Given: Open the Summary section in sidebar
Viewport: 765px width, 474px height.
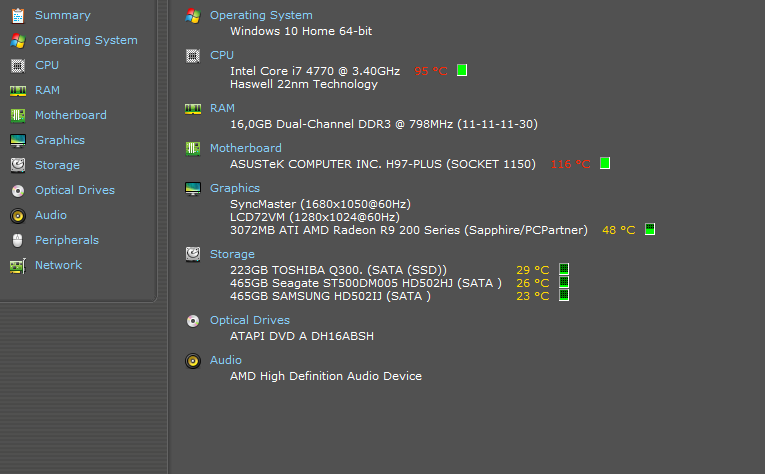Looking at the screenshot, I should coord(63,15).
